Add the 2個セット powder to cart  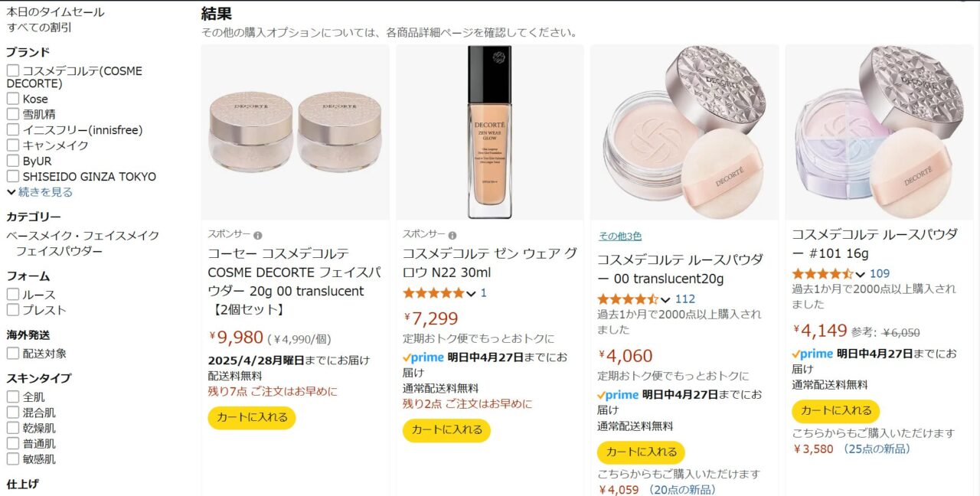click(252, 418)
